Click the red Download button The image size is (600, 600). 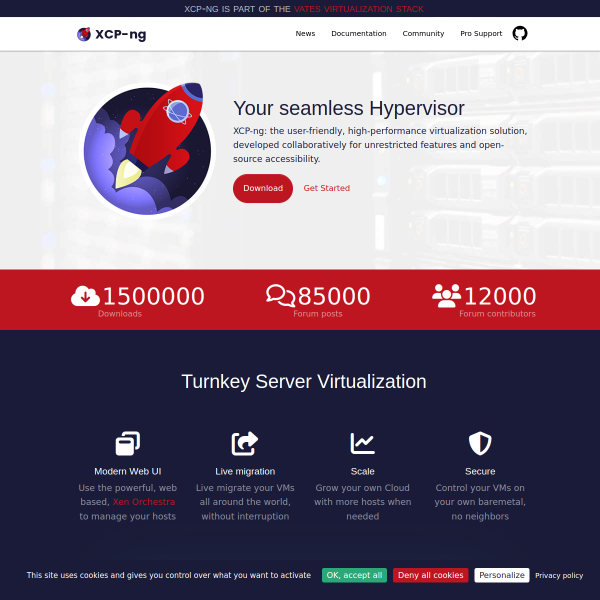pyautogui.click(x=263, y=188)
